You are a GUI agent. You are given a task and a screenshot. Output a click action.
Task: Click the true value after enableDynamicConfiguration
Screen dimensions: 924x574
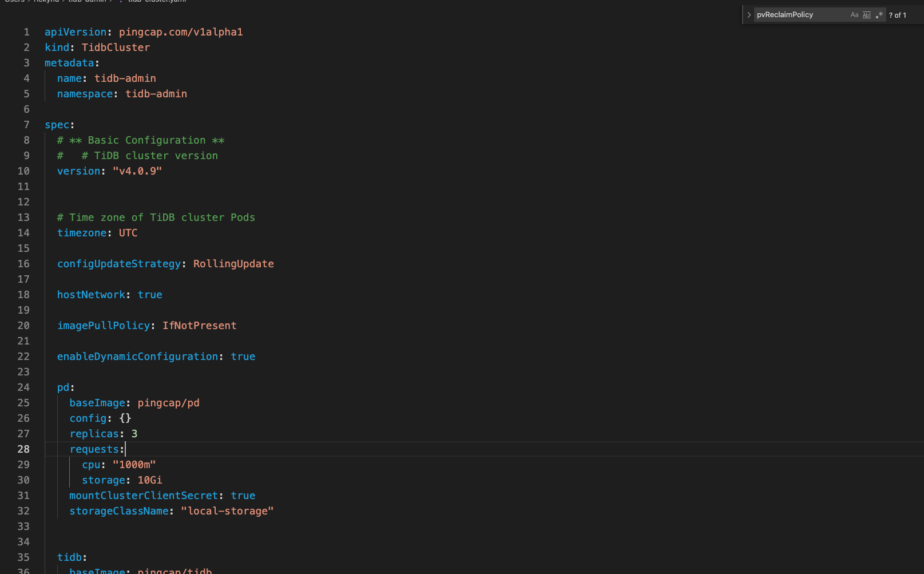243,357
